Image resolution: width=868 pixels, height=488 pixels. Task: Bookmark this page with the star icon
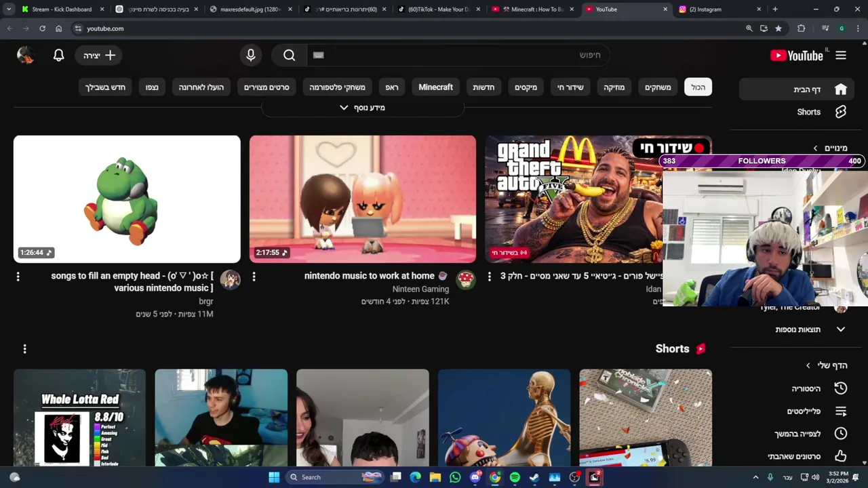point(778,28)
